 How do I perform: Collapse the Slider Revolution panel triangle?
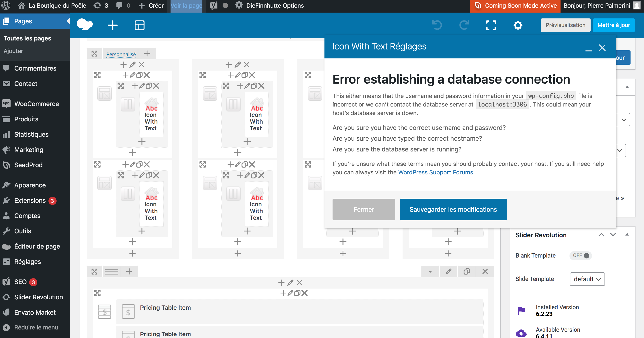[627, 235]
